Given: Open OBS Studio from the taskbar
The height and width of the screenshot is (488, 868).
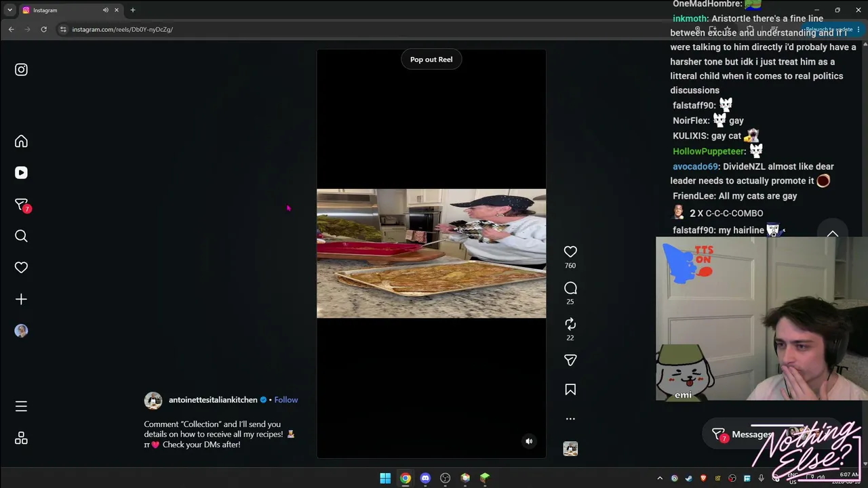Looking at the screenshot, I should pos(445,478).
